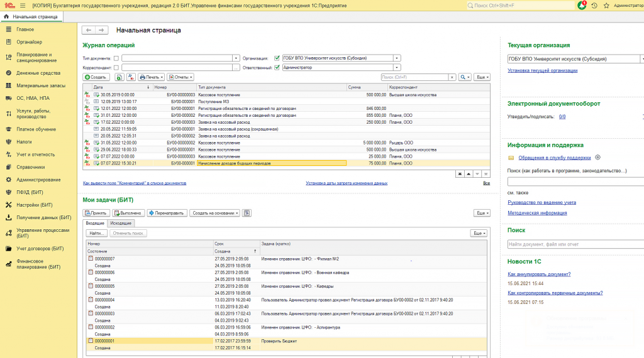The height and width of the screenshot is (358, 644).
Task: Click global search field Поиск Ctrl+Shift+F
Action: (x=520, y=5)
